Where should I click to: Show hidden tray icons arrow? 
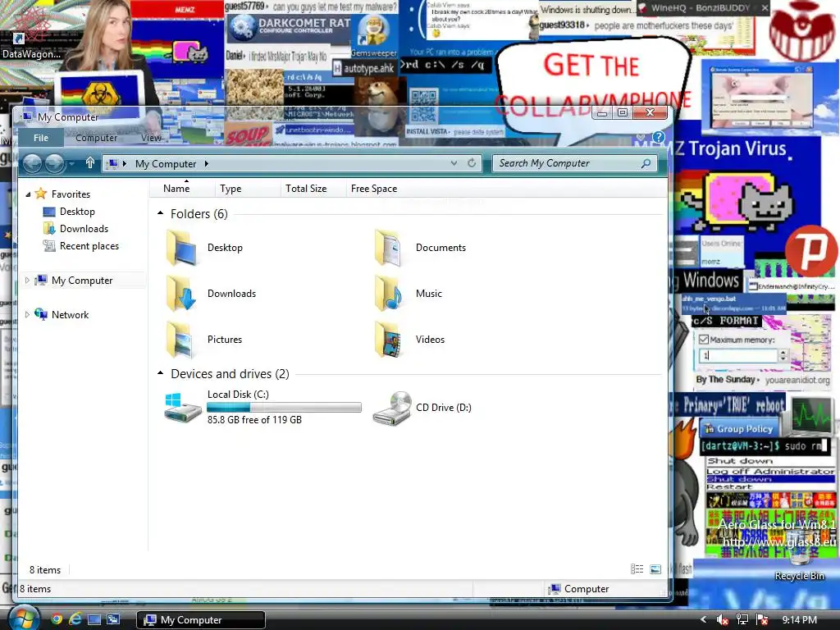pyautogui.click(x=703, y=620)
